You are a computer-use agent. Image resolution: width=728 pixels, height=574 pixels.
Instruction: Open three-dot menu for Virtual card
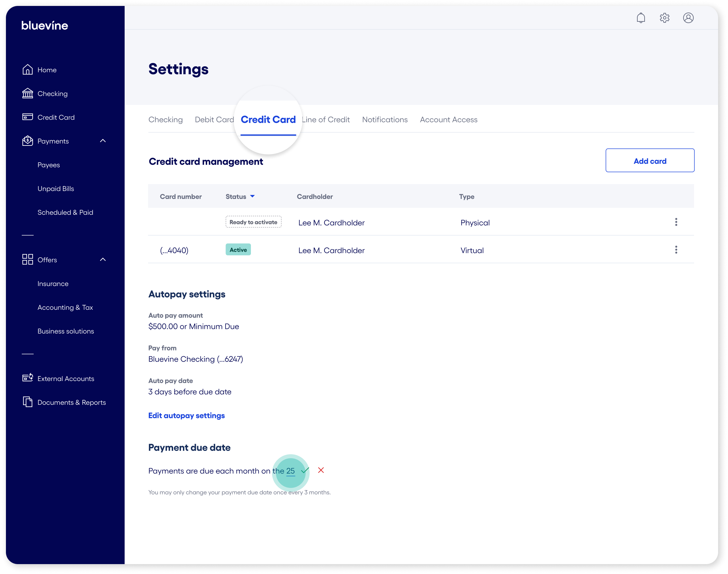point(676,250)
